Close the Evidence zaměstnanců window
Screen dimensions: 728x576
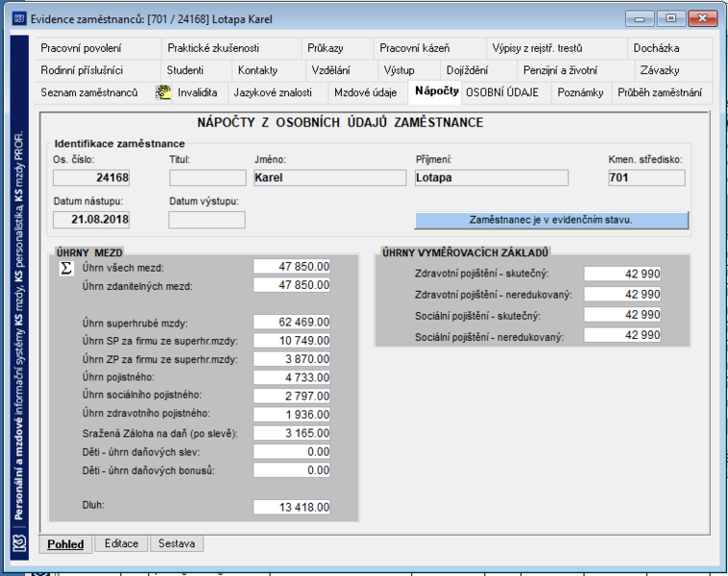click(x=702, y=18)
